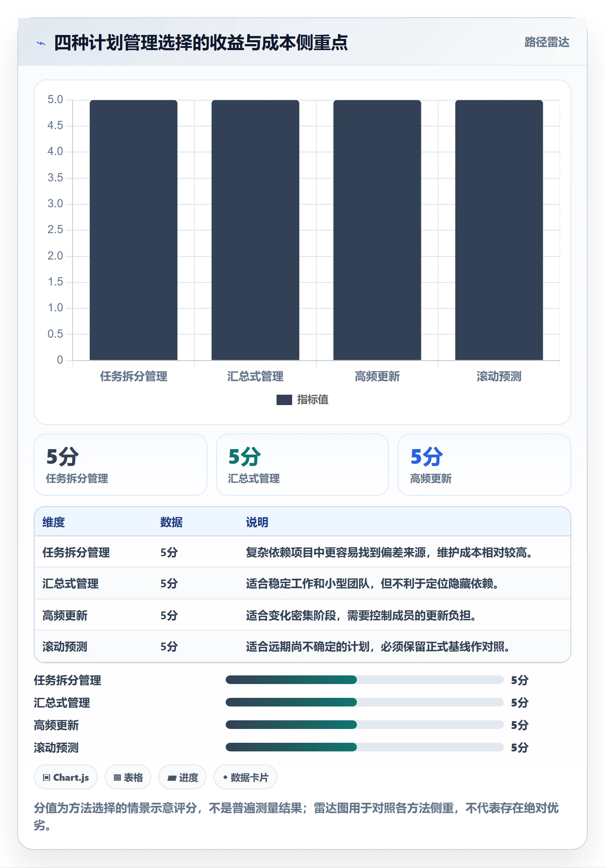Click the 表格 tag chip

pos(128,777)
